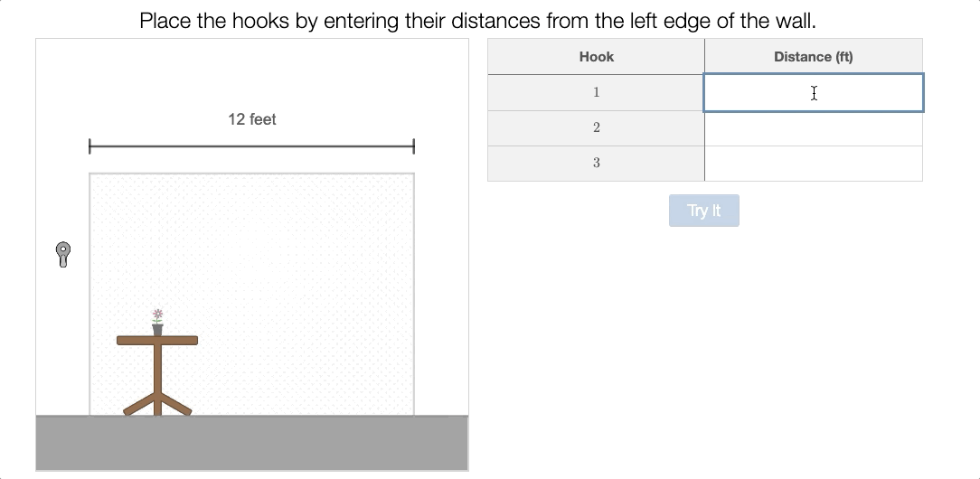
Task: Focus the Hook 1 distance input field
Action: point(814,93)
